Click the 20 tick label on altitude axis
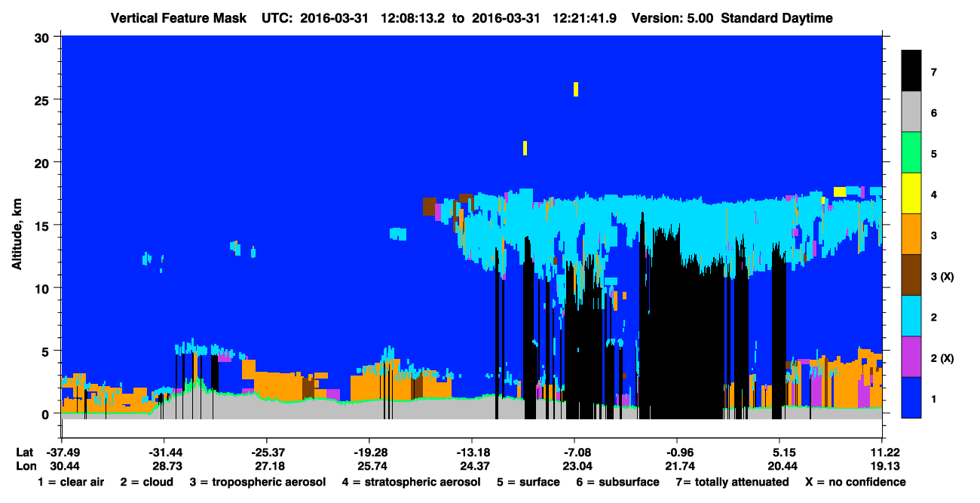 (43, 163)
